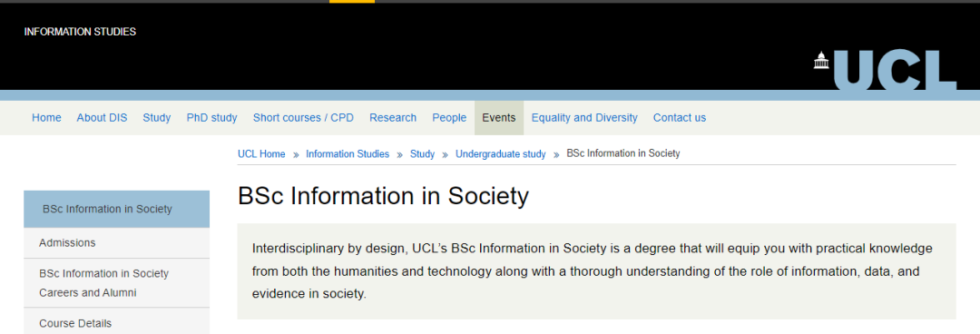Open Short courses / CPD menu item

pos(303,118)
